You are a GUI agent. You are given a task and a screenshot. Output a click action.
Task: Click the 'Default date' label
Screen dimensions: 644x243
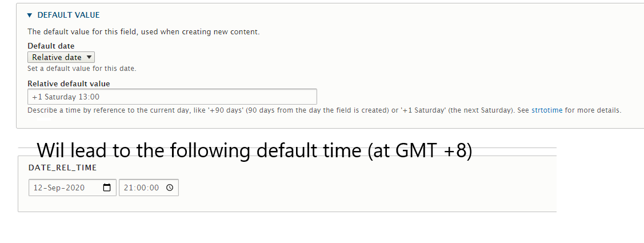point(51,46)
